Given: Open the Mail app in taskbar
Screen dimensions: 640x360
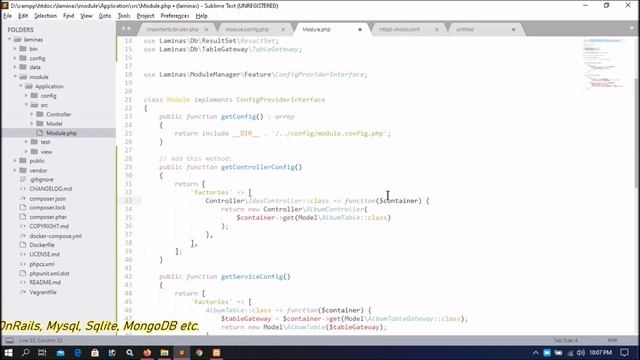Looking at the screenshot, I should coord(60,353).
